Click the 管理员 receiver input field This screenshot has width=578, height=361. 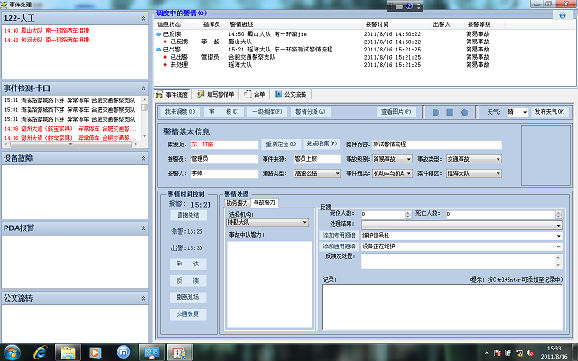point(224,159)
